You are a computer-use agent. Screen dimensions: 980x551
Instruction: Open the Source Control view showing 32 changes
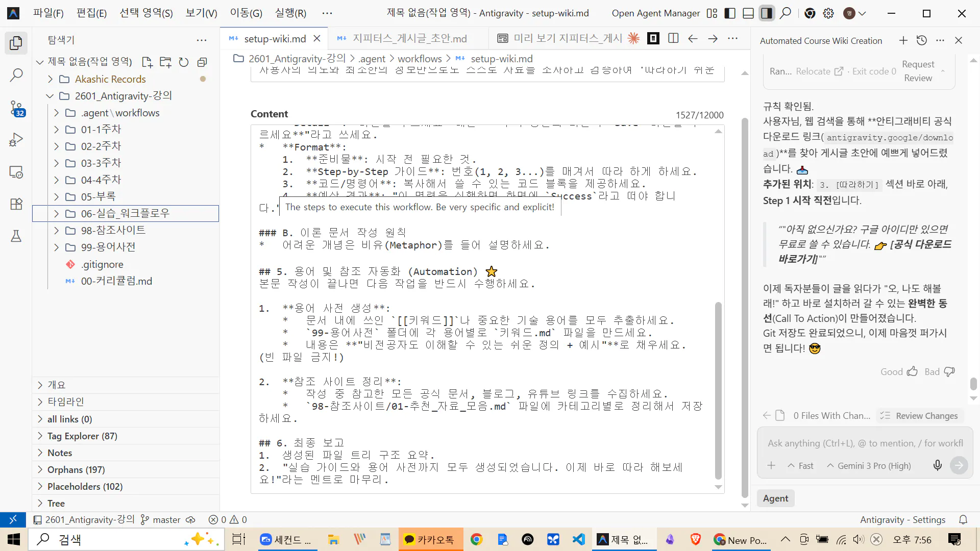(x=17, y=108)
